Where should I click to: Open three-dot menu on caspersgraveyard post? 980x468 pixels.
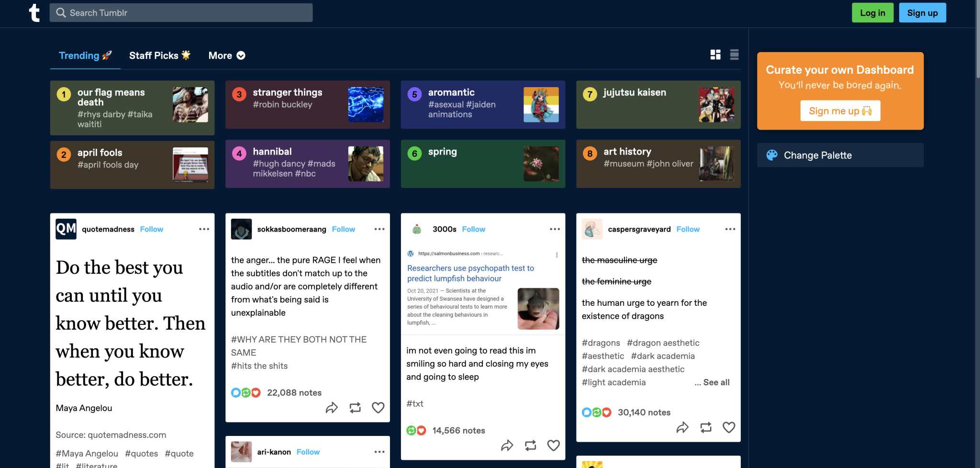point(730,229)
